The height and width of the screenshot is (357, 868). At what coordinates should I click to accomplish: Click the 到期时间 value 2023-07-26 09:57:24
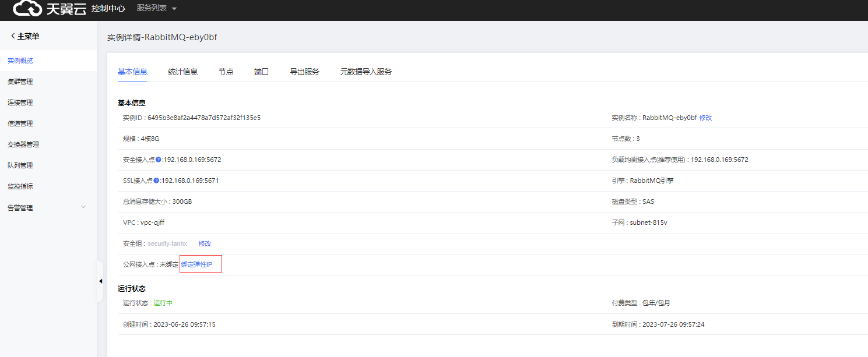673,324
